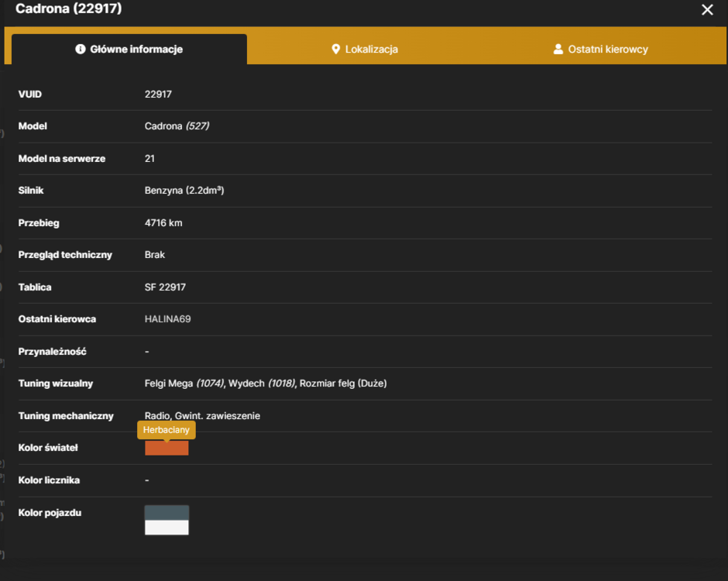
Task: Switch to the Główne informacje tab
Action: click(129, 49)
